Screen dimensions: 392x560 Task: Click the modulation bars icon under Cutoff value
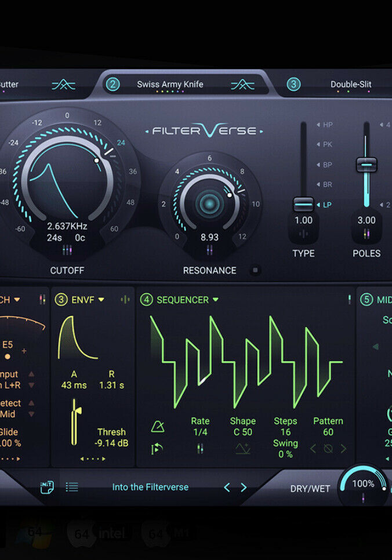point(67,250)
